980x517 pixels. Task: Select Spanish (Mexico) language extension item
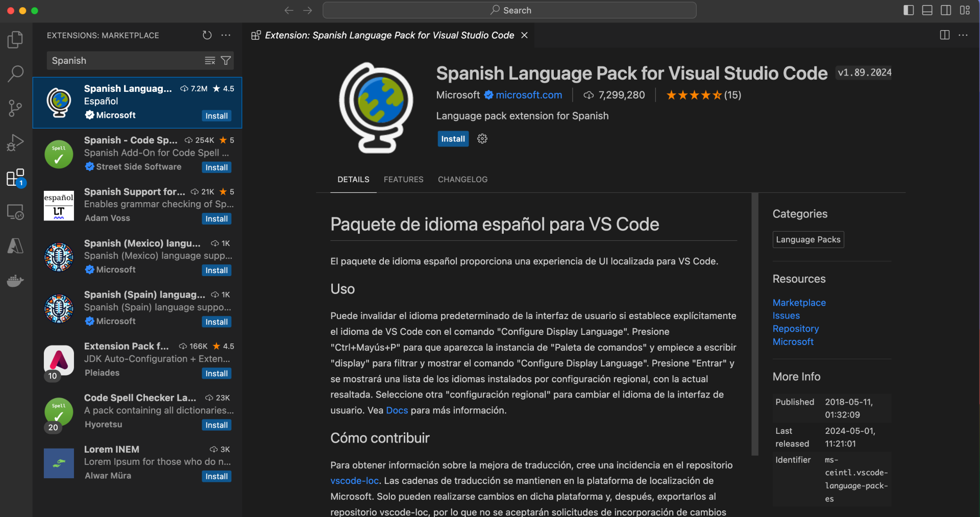point(137,257)
